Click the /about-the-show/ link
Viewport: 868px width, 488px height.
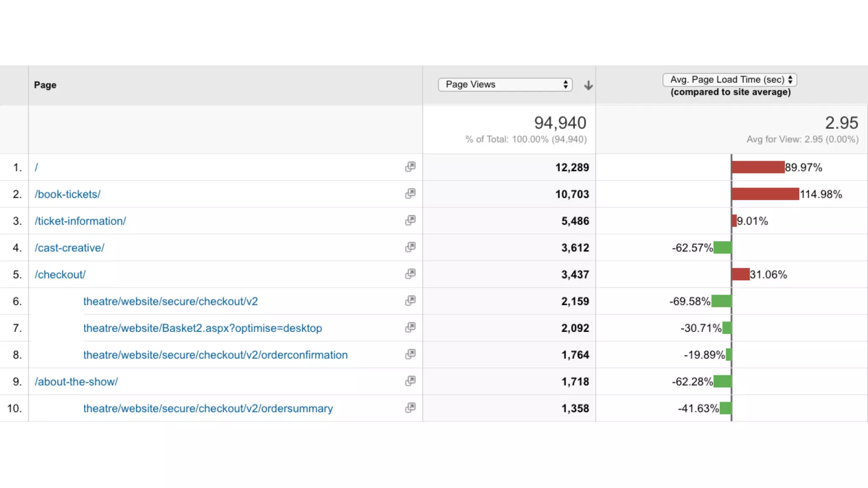pos(76,382)
